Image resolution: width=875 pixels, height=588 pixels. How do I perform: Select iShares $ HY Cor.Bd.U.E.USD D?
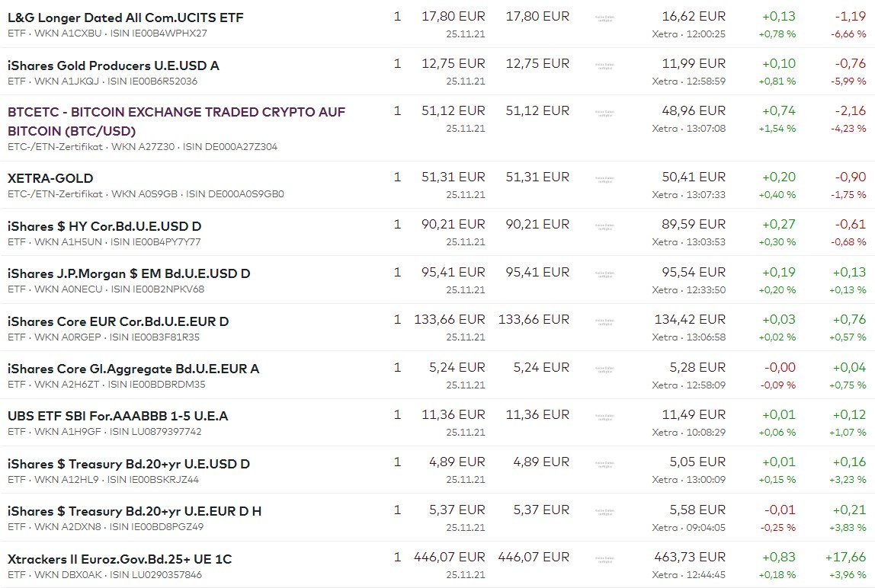coord(104,226)
